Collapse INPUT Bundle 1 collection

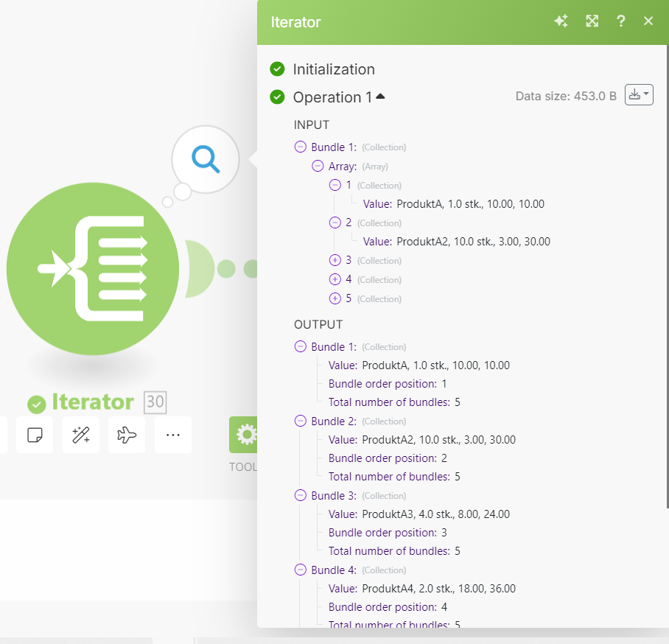(x=301, y=147)
